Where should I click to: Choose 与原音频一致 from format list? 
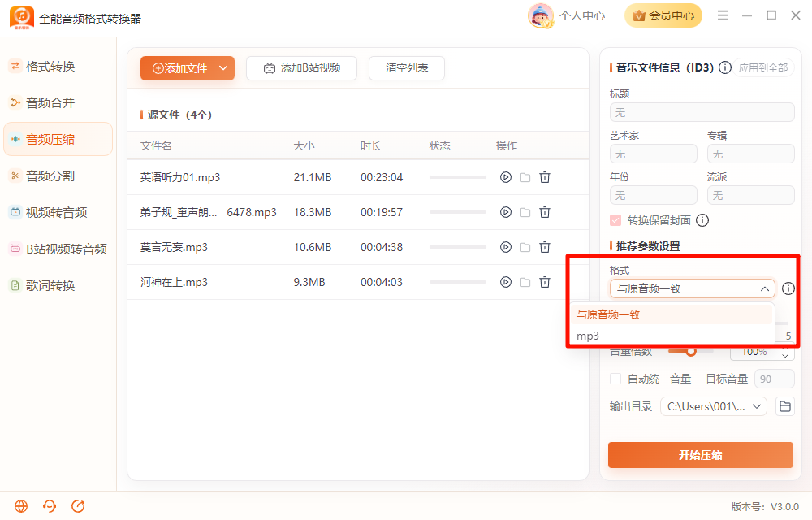[x=672, y=314]
